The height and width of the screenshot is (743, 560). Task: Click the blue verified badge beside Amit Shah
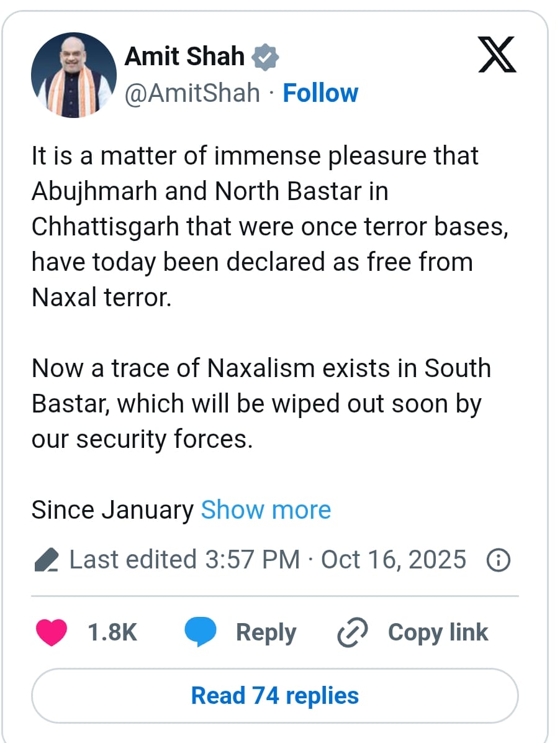tap(265, 57)
